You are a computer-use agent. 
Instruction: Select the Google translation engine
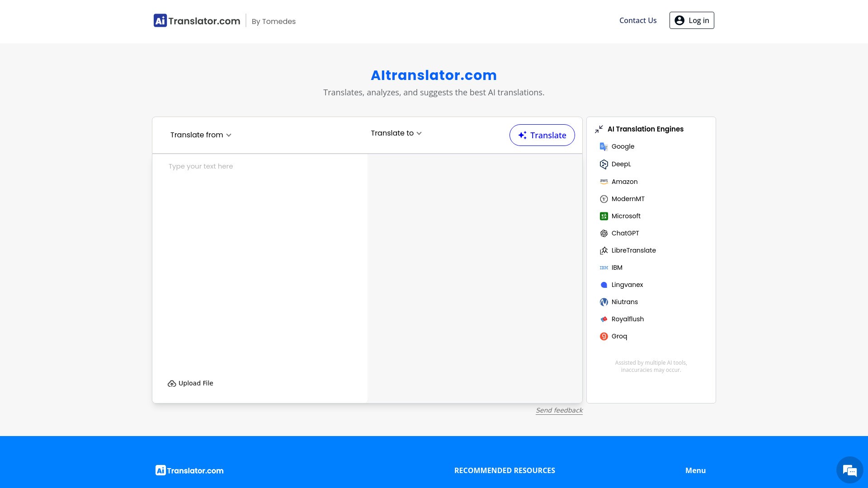click(x=623, y=146)
